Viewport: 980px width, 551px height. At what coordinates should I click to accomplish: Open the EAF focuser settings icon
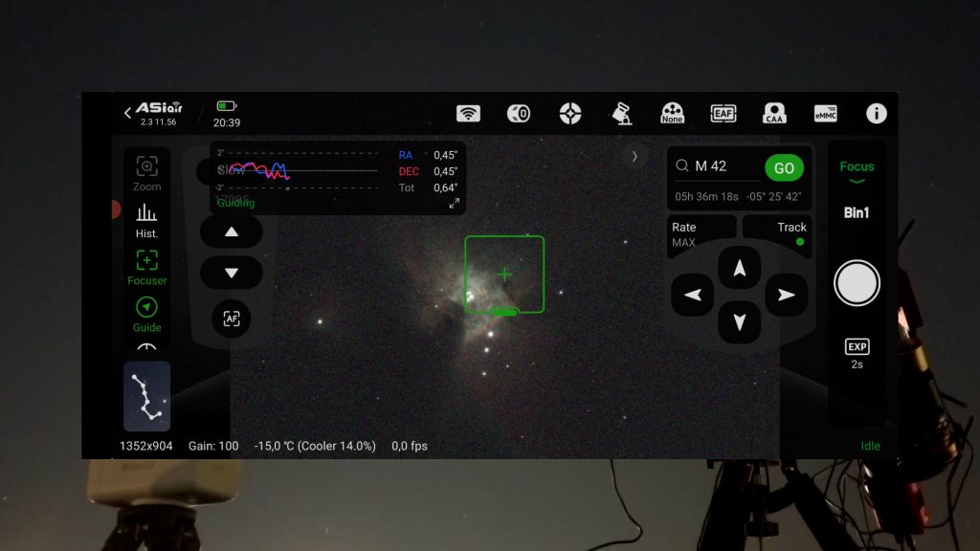724,114
